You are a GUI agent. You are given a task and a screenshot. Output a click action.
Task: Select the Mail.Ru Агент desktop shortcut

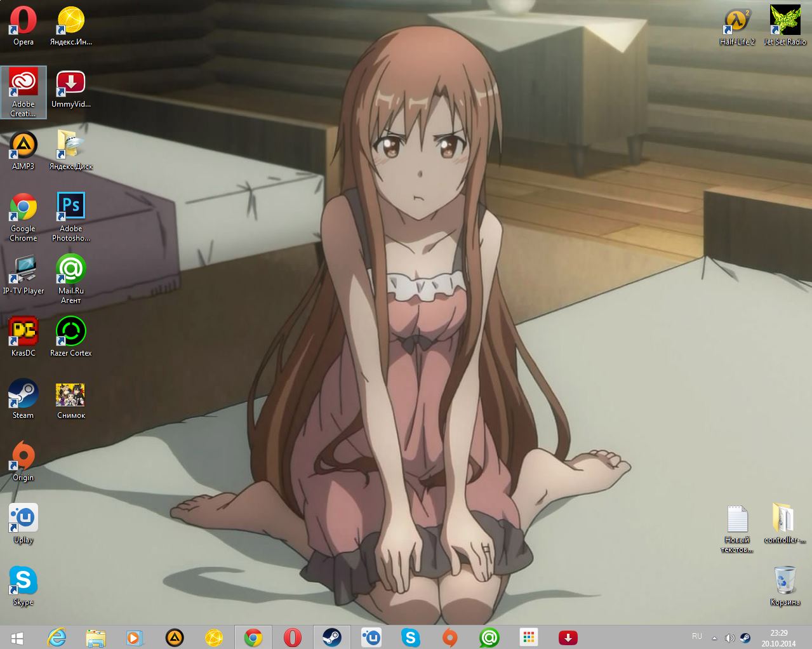[x=71, y=279]
